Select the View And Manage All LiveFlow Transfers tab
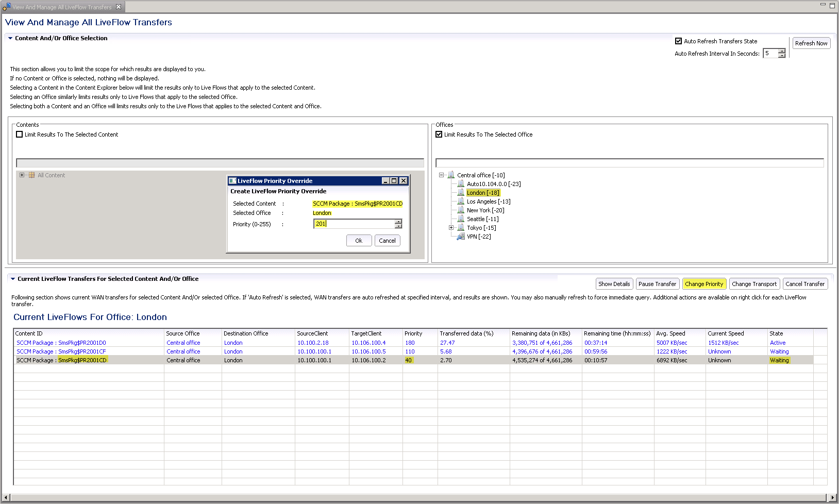839x504 pixels. pyautogui.click(x=62, y=7)
